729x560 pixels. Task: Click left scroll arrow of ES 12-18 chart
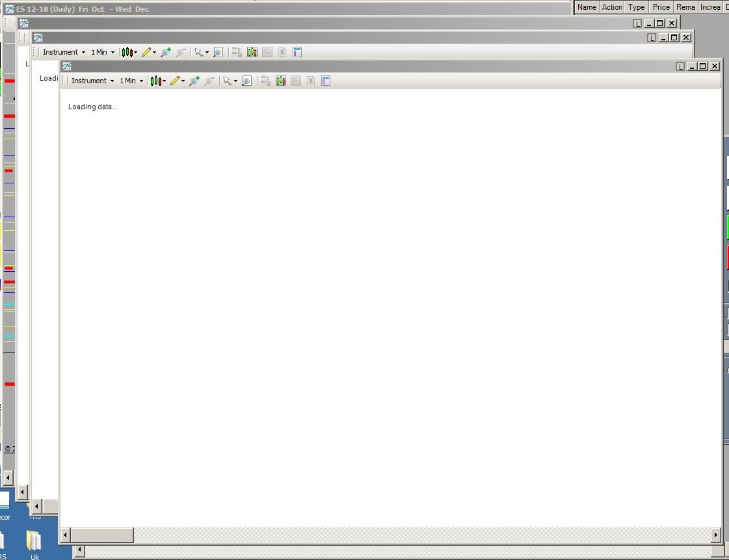[x=7, y=477]
